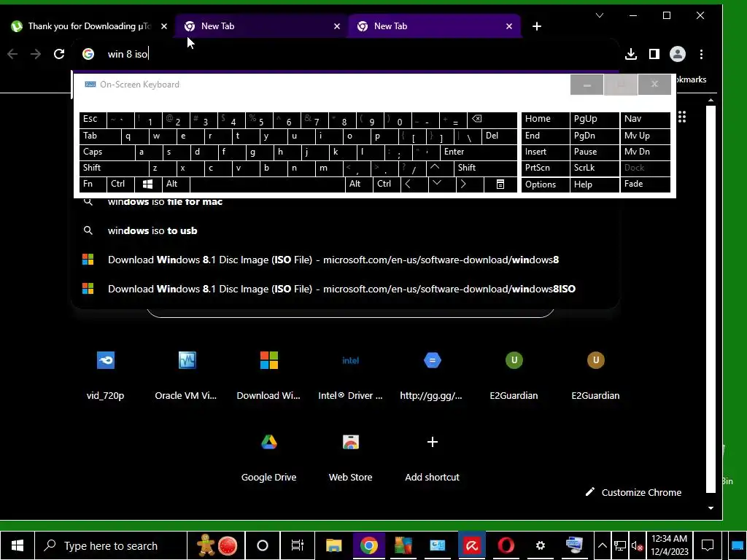Open the notification center icon

(x=708, y=545)
